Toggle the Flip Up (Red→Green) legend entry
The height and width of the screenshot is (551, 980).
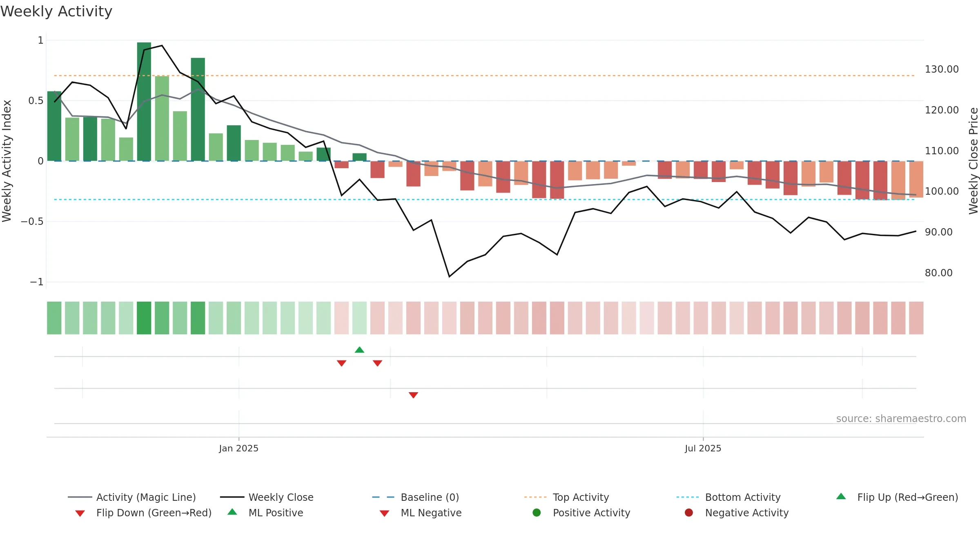tap(897, 497)
